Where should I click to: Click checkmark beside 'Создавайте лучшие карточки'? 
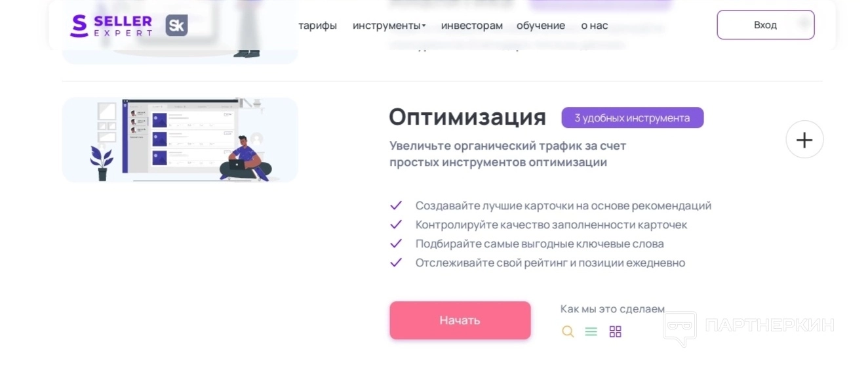tap(396, 205)
